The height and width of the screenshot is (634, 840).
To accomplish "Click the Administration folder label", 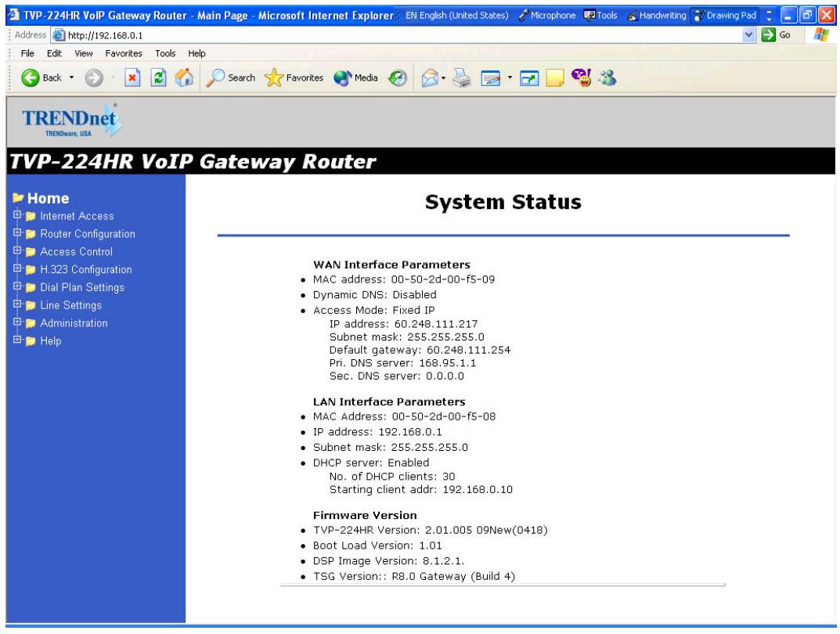I will click(x=74, y=323).
